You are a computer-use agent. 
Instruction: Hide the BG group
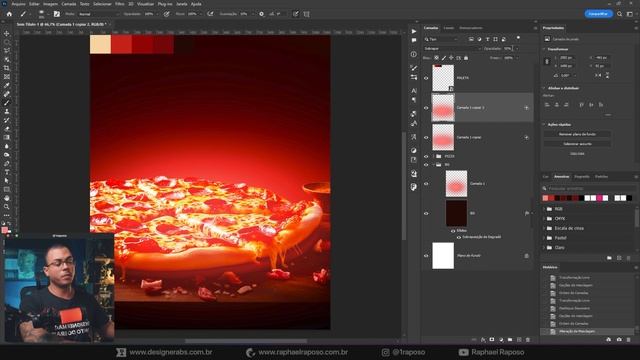(426, 165)
